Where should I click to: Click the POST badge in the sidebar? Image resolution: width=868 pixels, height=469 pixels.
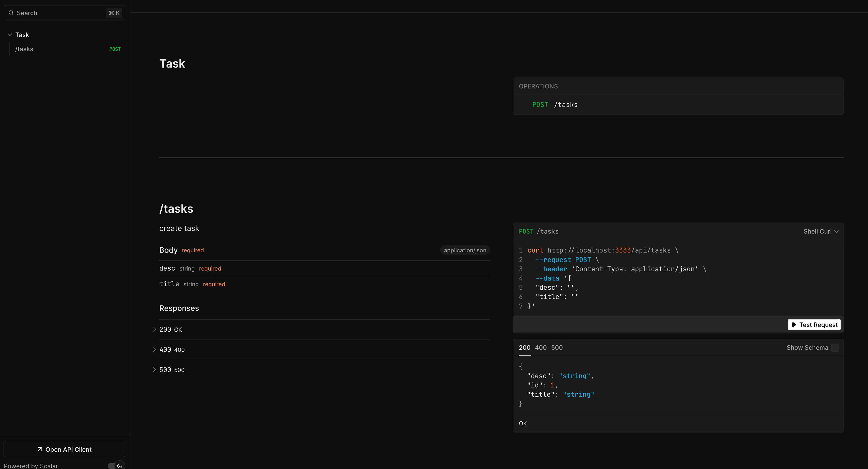pos(115,49)
